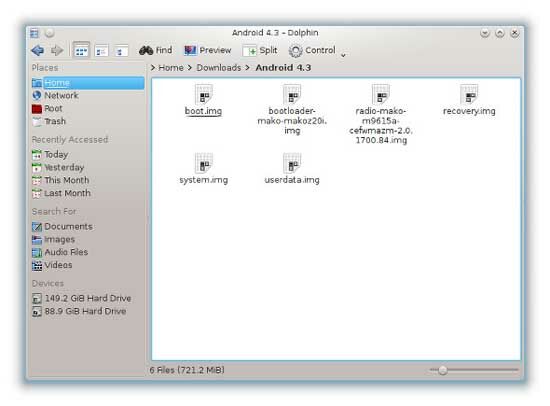Image resolution: width=550 pixels, height=406 pixels.
Task: Split the view with the Split button
Action: (x=260, y=51)
